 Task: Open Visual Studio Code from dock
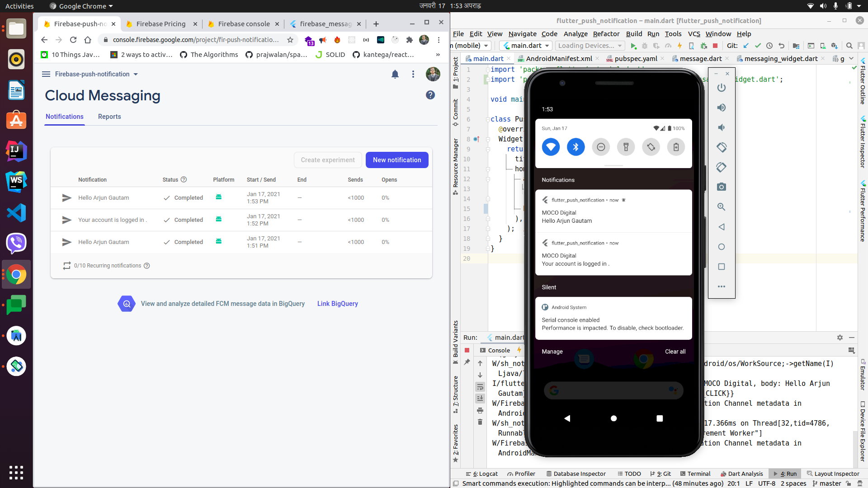click(16, 213)
